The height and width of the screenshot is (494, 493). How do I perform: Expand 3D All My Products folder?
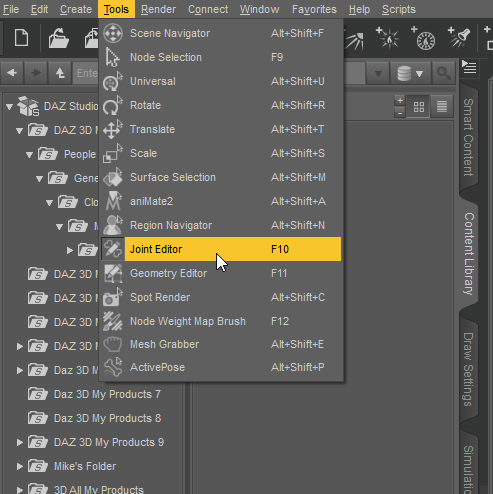(20, 490)
